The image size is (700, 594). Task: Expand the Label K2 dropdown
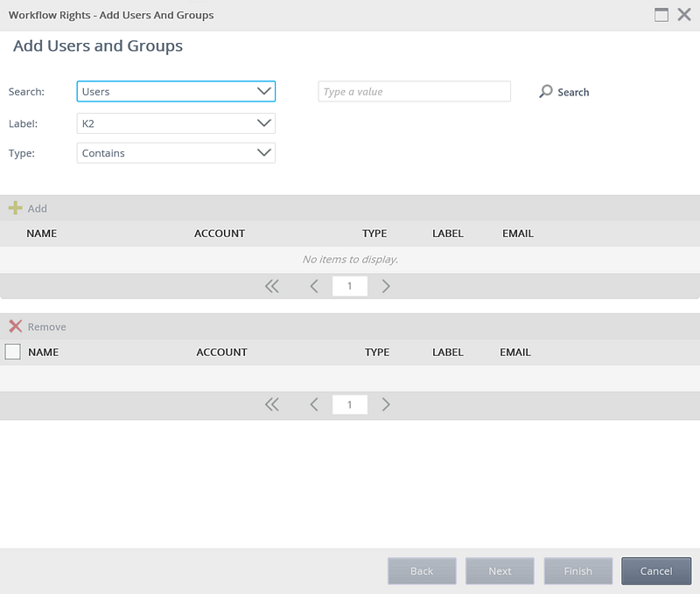point(176,123)
